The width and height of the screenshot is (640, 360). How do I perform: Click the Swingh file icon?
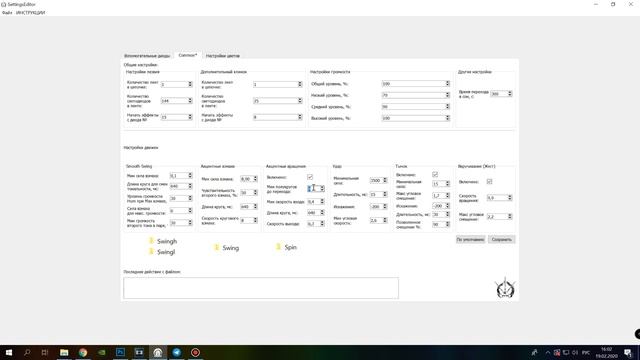coord(151,241)
